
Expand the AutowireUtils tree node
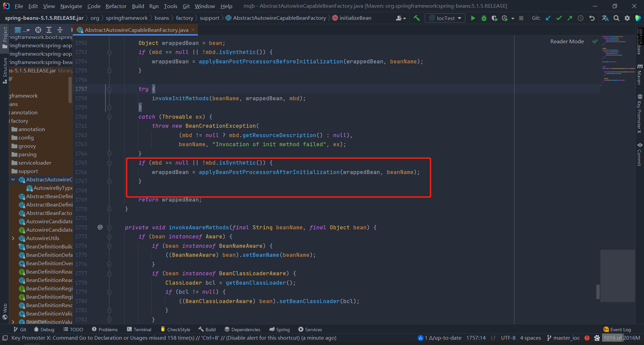coord(13,238)
